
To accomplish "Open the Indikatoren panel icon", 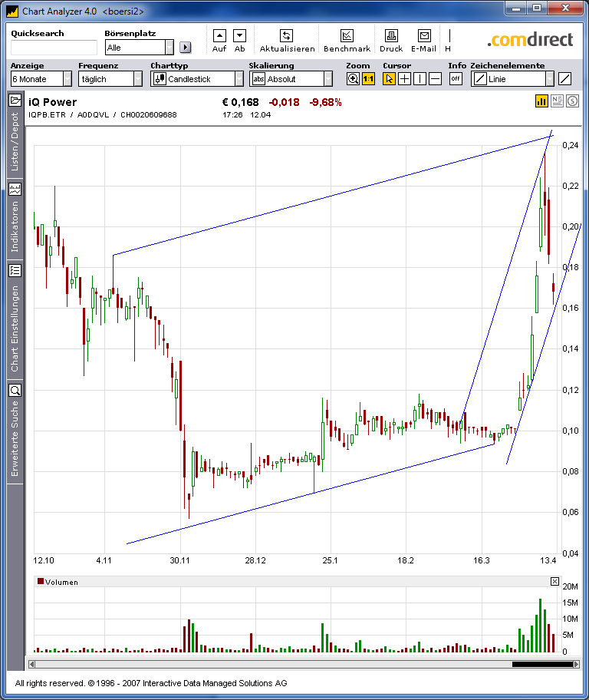I will click(x=15, y=189).
